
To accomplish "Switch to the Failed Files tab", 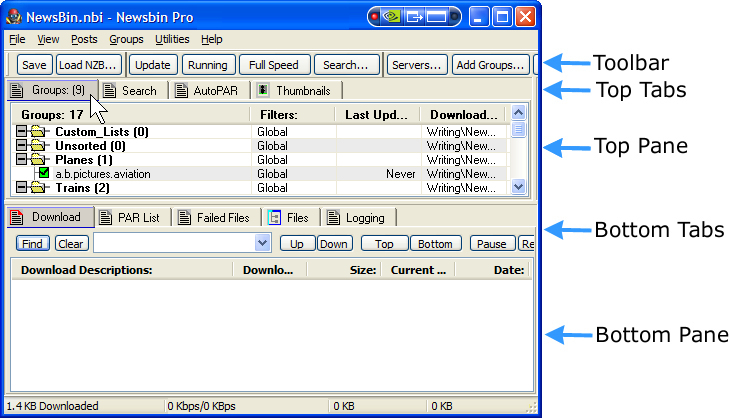I will coord(217,218).
